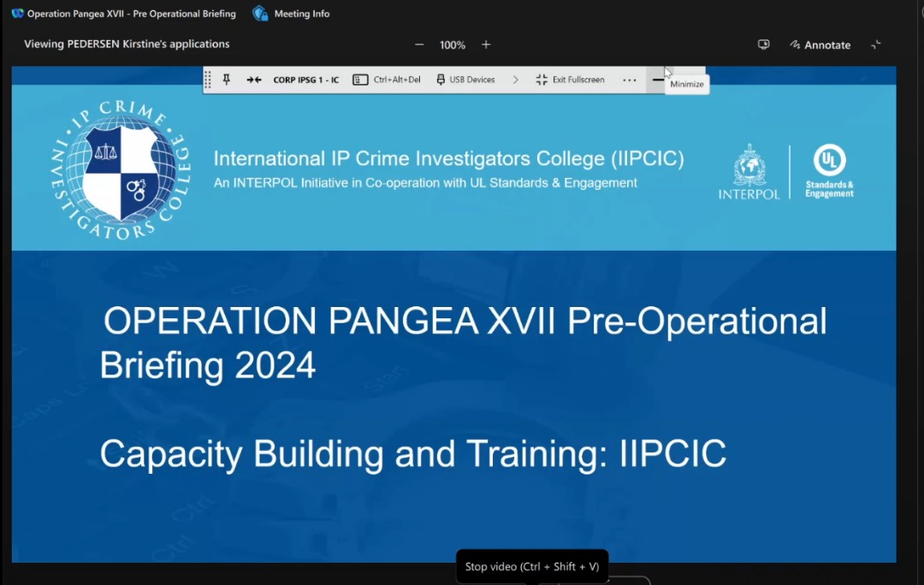Screen dimensions: 924x585
Task: Click the CORP IPSG 1 - IC label
Action: (x=305, y=80)
